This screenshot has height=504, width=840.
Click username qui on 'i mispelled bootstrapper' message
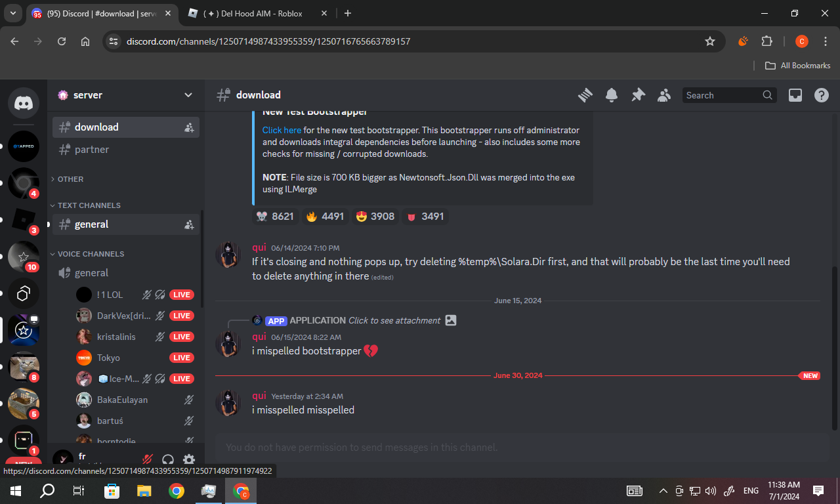coord(259,337)
